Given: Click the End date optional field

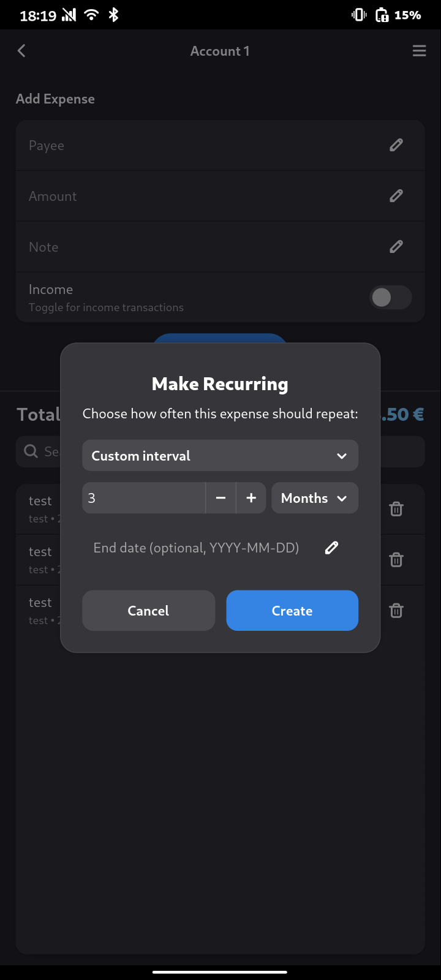Looking at the screenshot, I should point(196,548).
